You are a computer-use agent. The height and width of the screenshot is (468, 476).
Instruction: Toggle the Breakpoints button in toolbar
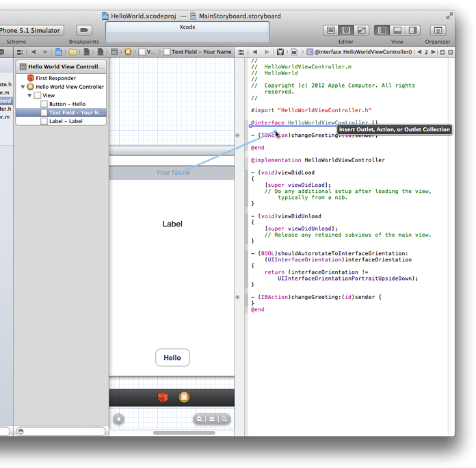point(83,30)
